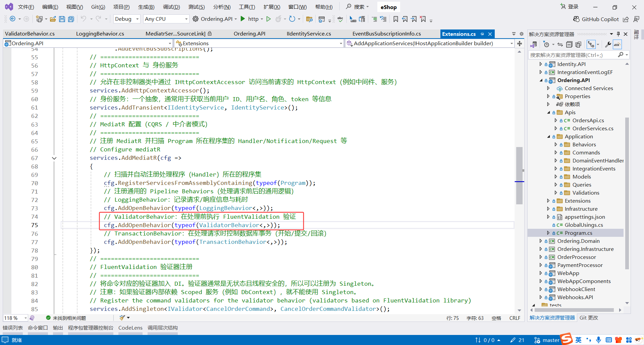
Task: Toggle a breakpoint in the margin of line 75
Action: pos(7,225)
